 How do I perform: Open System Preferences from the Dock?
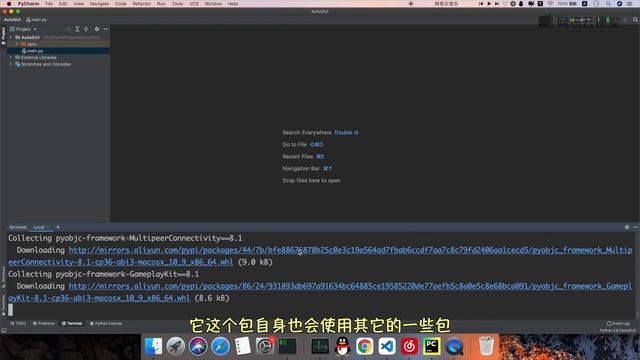[x=265, y=346]
